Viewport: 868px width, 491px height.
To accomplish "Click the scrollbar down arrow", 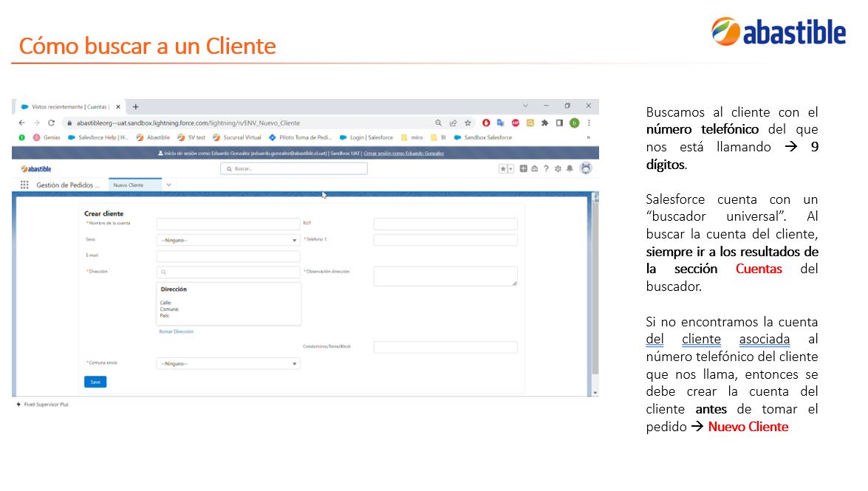I will (595, 393).
